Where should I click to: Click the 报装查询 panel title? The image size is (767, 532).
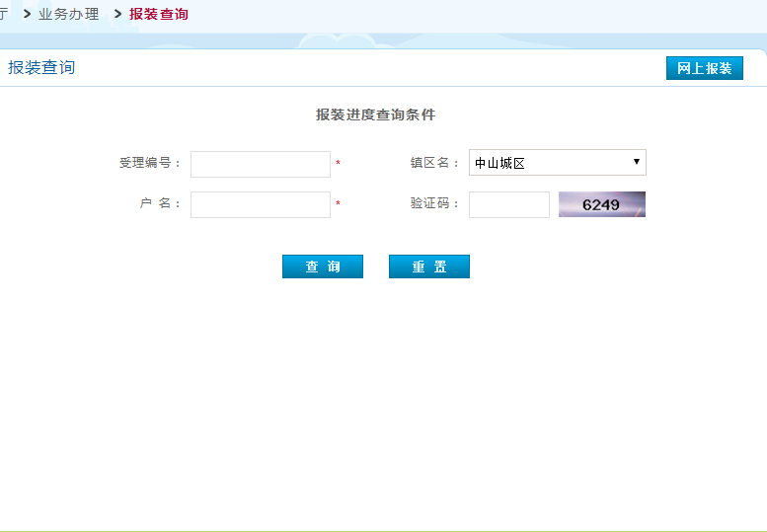(x=41, y=67)
